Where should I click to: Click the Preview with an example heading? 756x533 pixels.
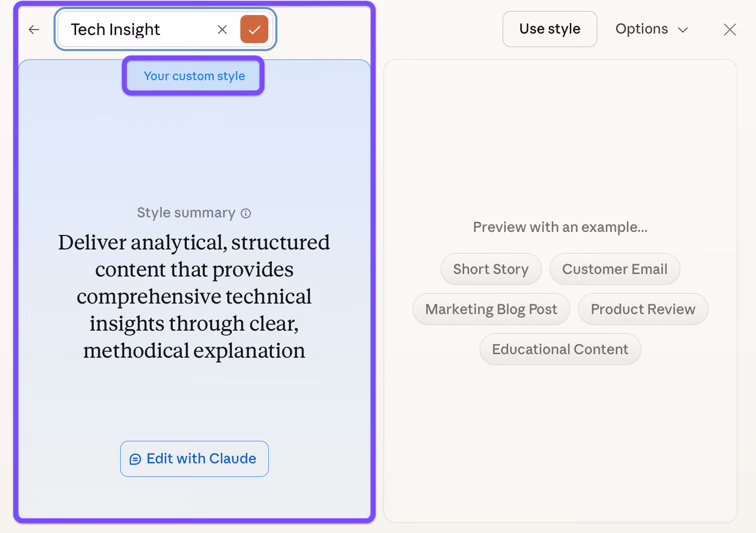coord(560,227)
